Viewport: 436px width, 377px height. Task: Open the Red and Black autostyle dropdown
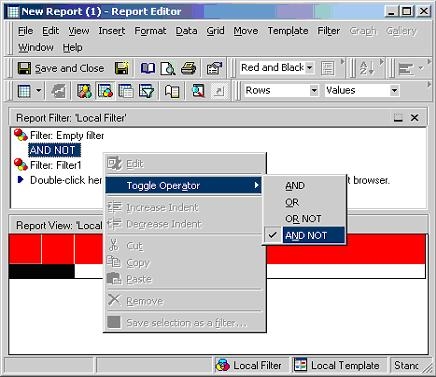click(x=310, y=68)
